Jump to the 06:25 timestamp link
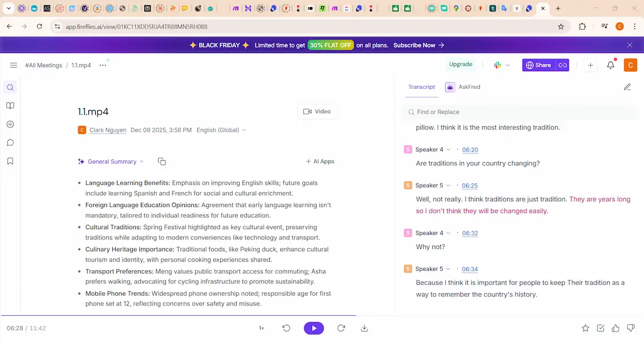The height and width of the screenshot is (342, 644). pyautogui.click(x=469, y=186)
